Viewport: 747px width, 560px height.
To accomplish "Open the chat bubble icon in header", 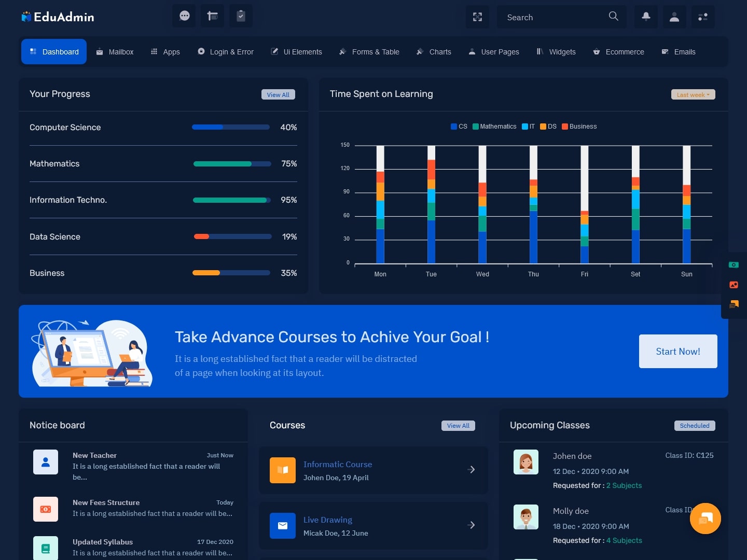I will [184, 16].
